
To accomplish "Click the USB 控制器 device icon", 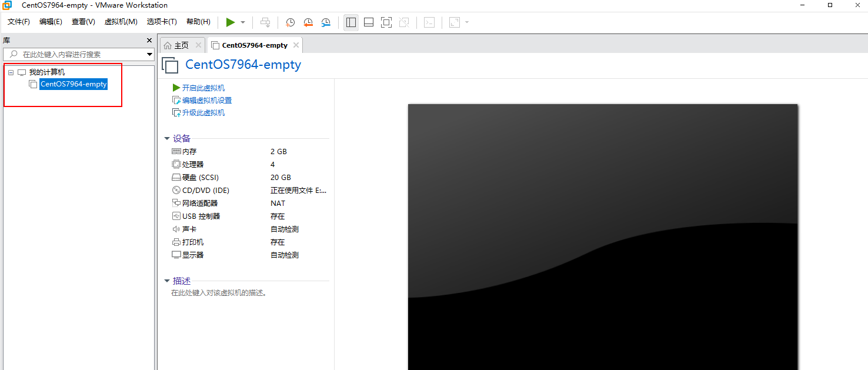I will (x=176, y=216).
